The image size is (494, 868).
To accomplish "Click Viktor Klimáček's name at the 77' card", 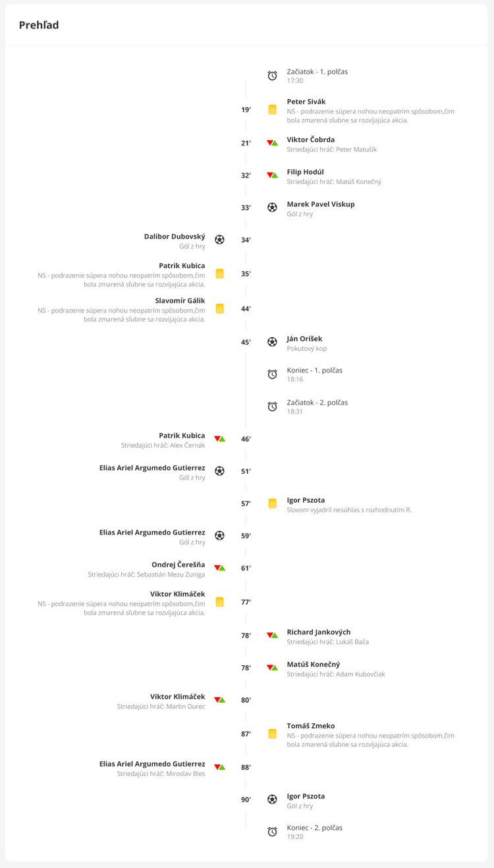I will [177, 594].
